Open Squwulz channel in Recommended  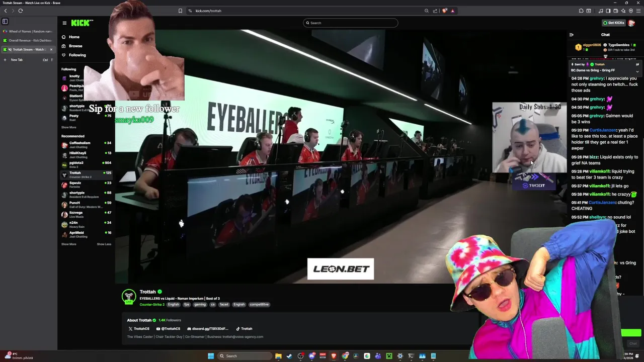pos(86,185)
